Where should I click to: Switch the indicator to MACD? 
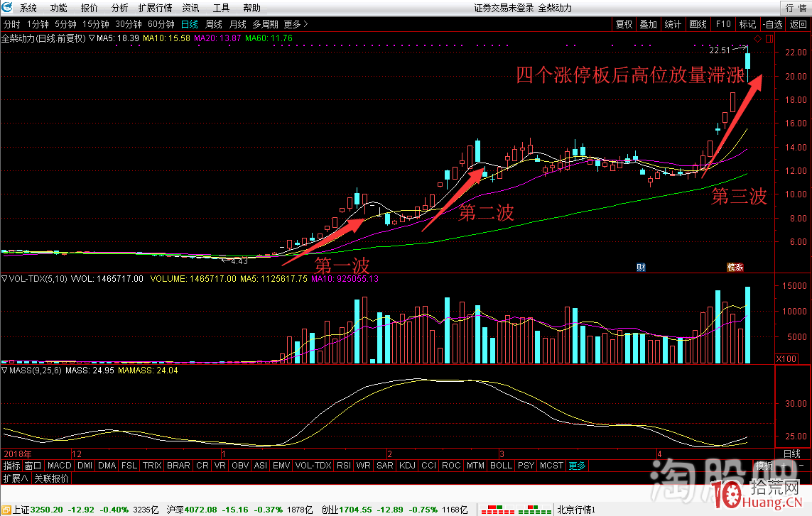60,466
